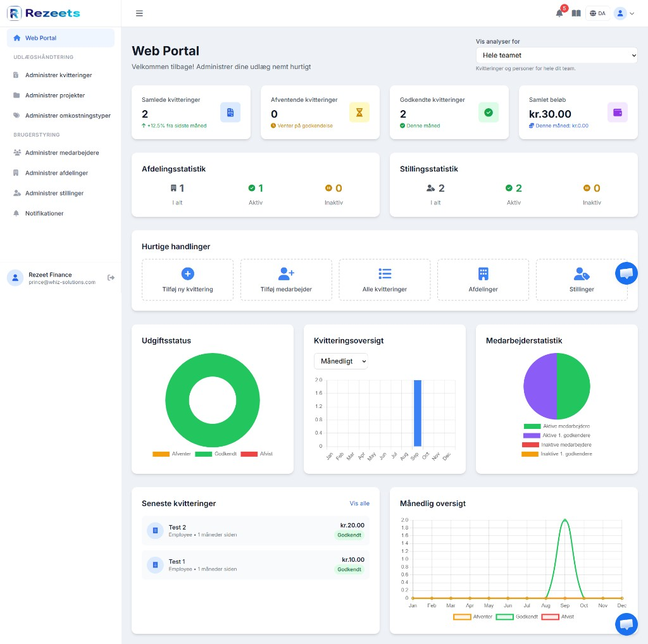
Task: Navigate to Administrer afdelinger
Action: coord(61,173)
